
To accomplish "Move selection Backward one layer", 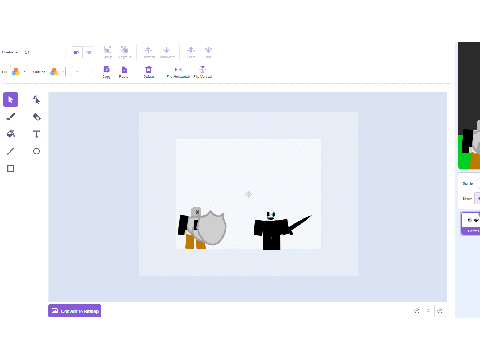I will pyautogui.click(x=167, y=52).
